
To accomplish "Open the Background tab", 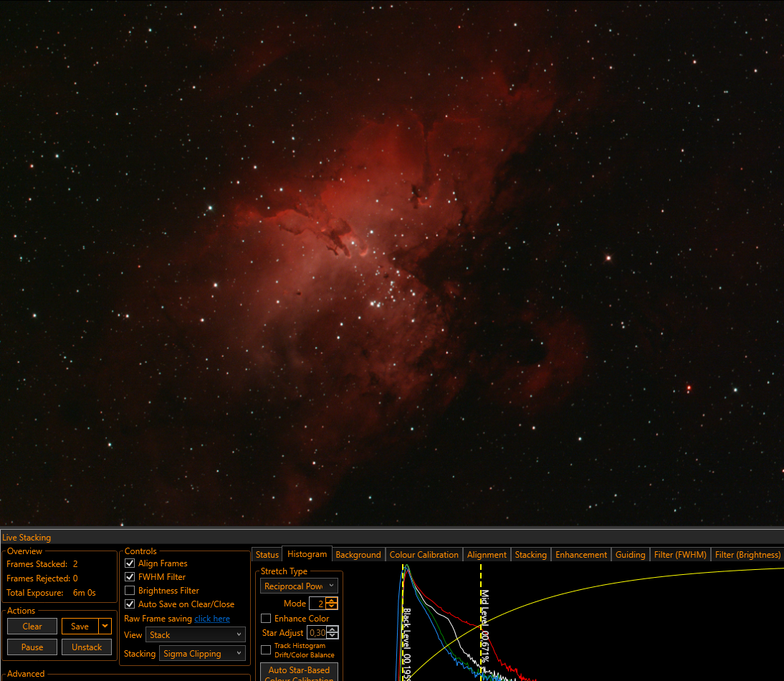I will coord(358,555).
